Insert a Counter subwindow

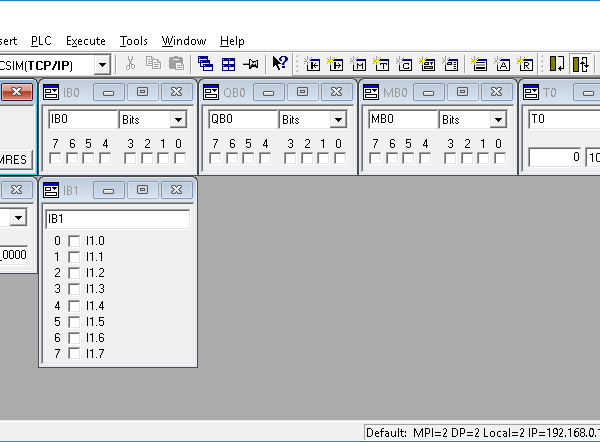pyautogui.click(x=404, y=64)
